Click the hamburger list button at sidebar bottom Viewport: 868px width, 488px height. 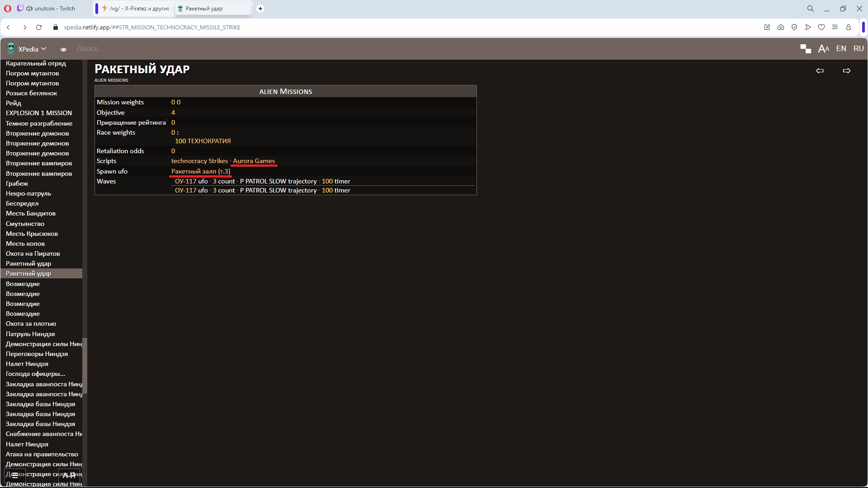pos(15,475)
